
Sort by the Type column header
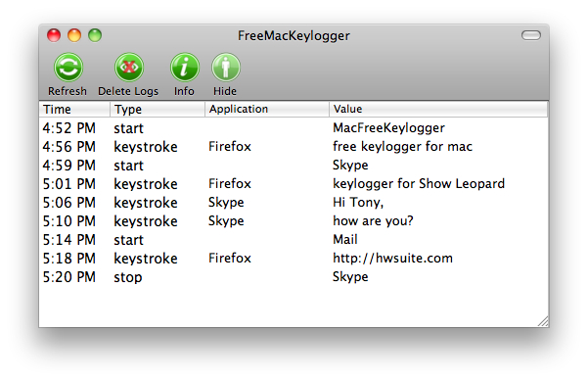coord(158,110)
